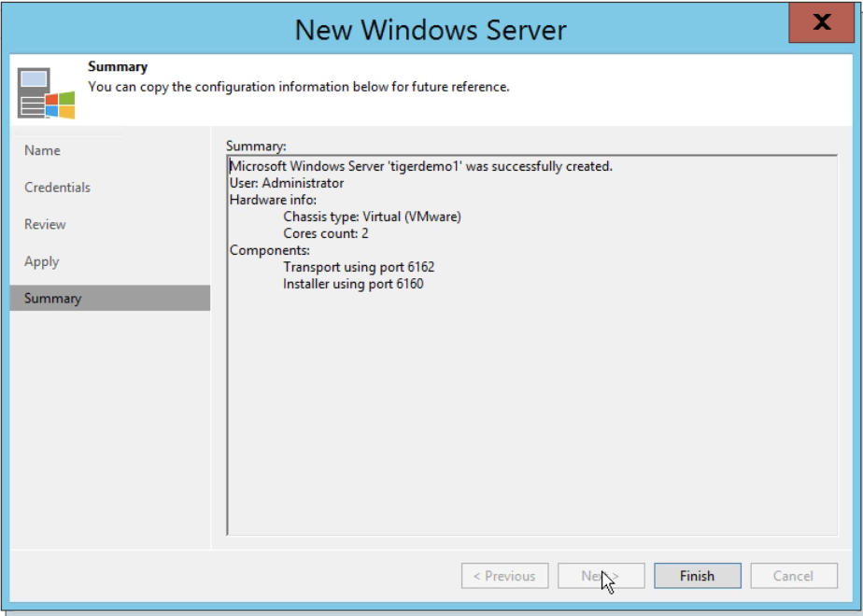Click 'Installer using port 6160' text
The height and width of the screenshot is (616, 863).
[353, 284]
